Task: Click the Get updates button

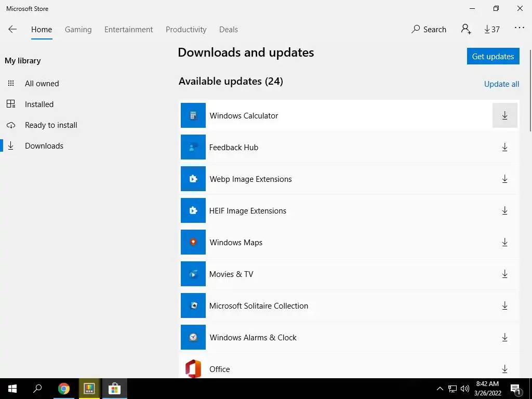Action: pos(493,56)
